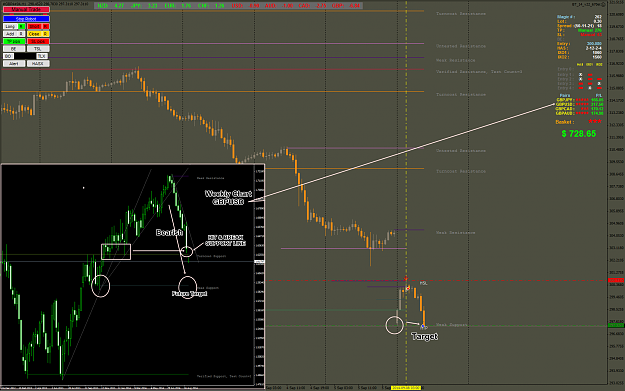625x391 pixels.
Task: Click the yellow R box beside Close
Action: [x=46, y=34]
